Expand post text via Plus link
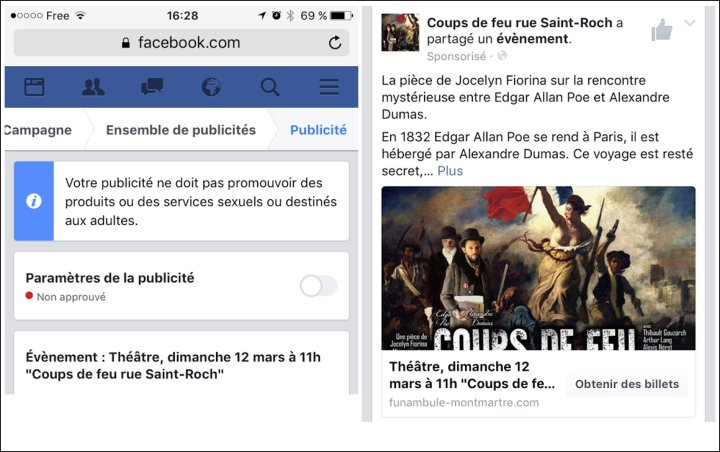Screen dimensions: 720x452 [450, 171]
